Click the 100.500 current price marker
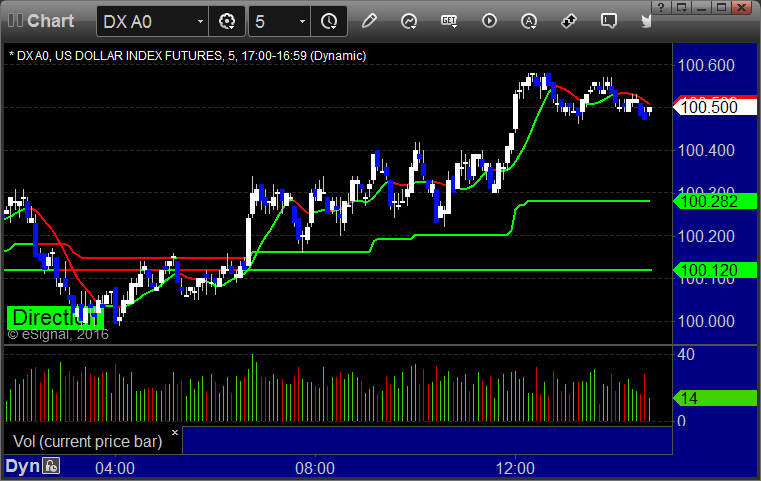 pos(714,106)
